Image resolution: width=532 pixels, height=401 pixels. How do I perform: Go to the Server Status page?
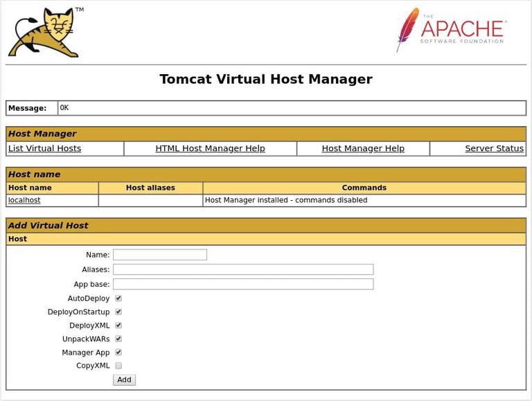coord(494,148)
